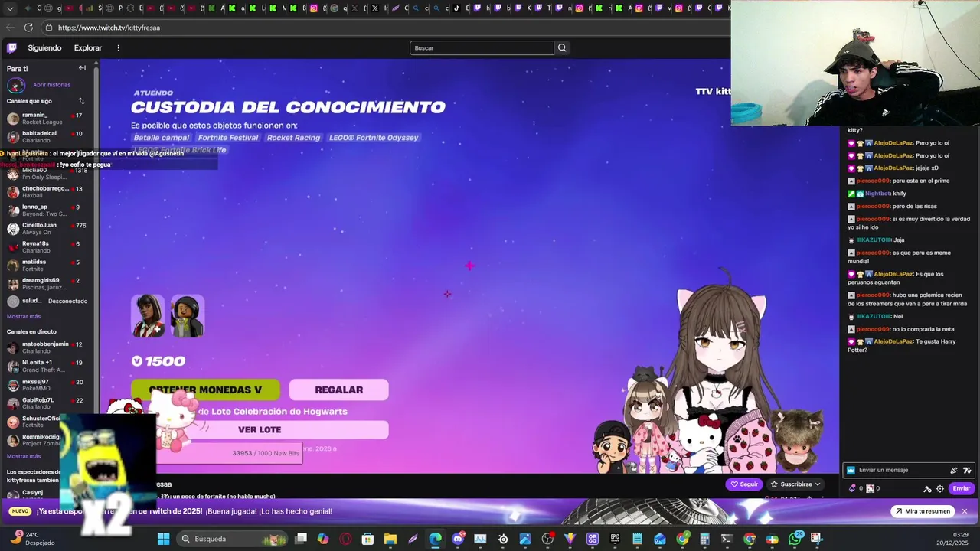Open dreamgirls69 channel in sidebar
The width and height of the screenshot is (980, 551).
pyautogui.click(x=46, y=284)
